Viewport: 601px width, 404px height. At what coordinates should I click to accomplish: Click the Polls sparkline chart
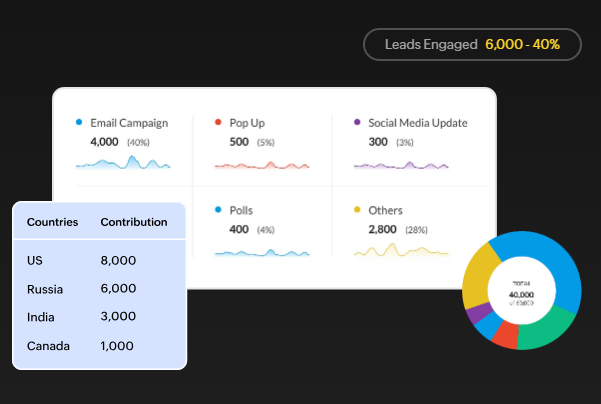[262, 252]
